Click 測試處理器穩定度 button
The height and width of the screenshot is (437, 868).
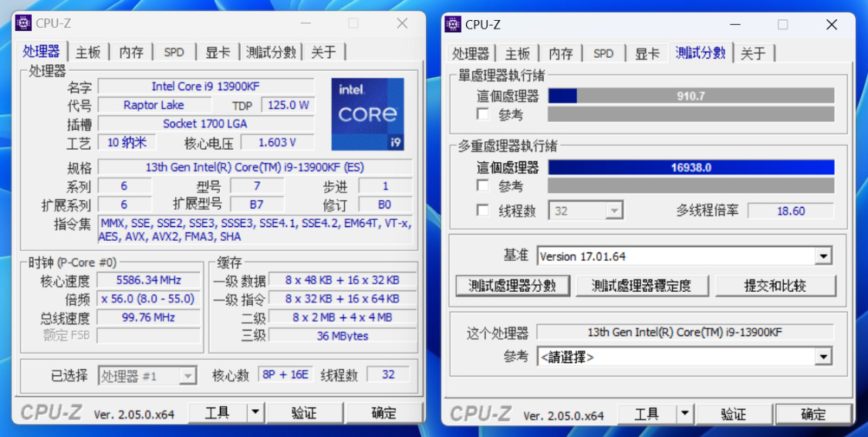coord(641,286)
